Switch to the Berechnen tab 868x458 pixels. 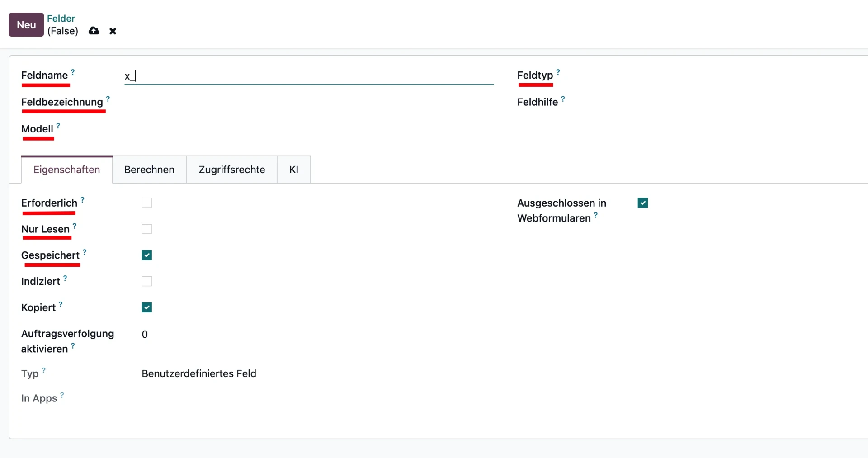pyautogui.click(x=149, y=170)
